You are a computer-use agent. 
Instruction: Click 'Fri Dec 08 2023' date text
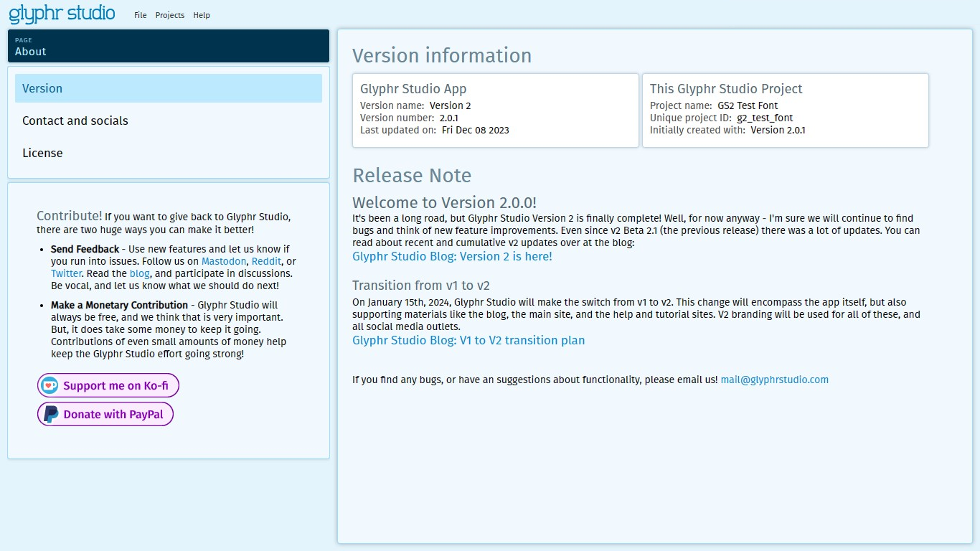(476, 130)
